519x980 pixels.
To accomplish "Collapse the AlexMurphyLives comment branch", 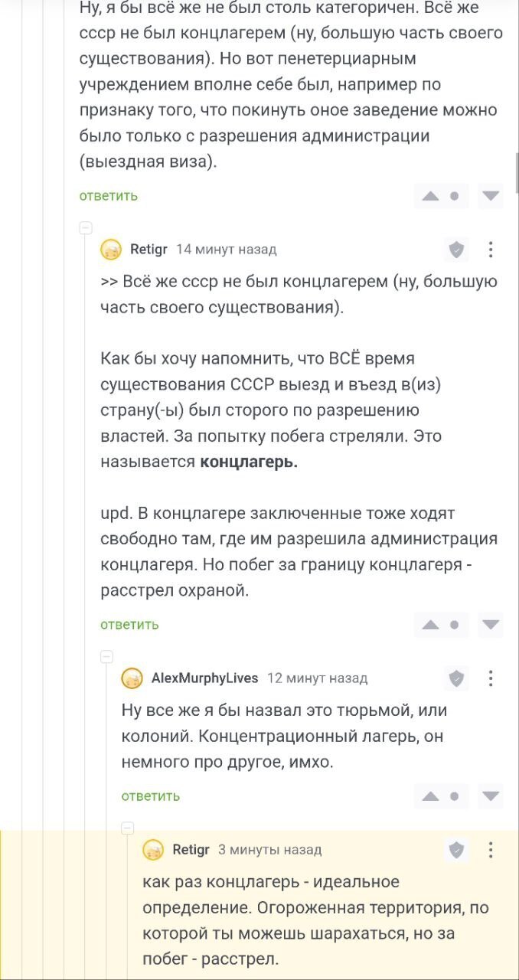I will coord(107,656).
